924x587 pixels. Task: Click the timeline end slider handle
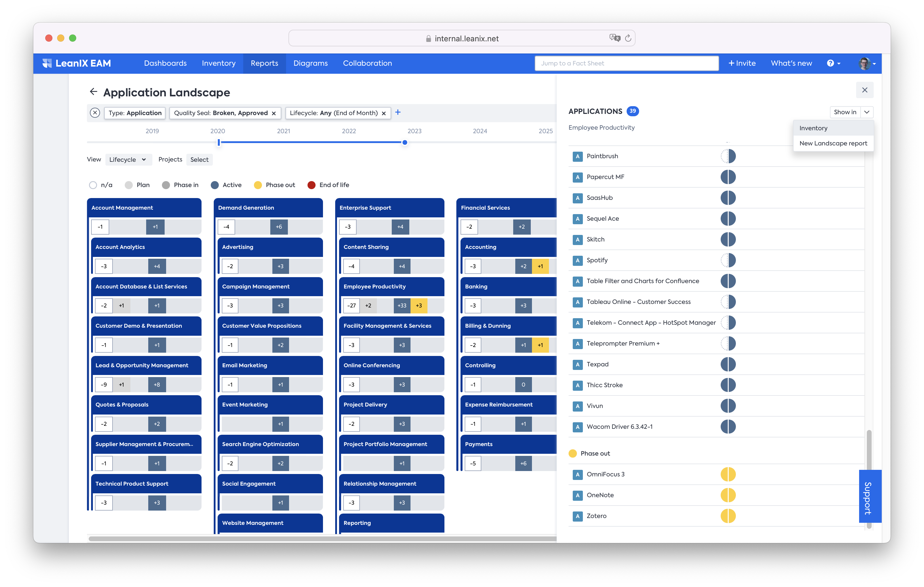(405, 143)
